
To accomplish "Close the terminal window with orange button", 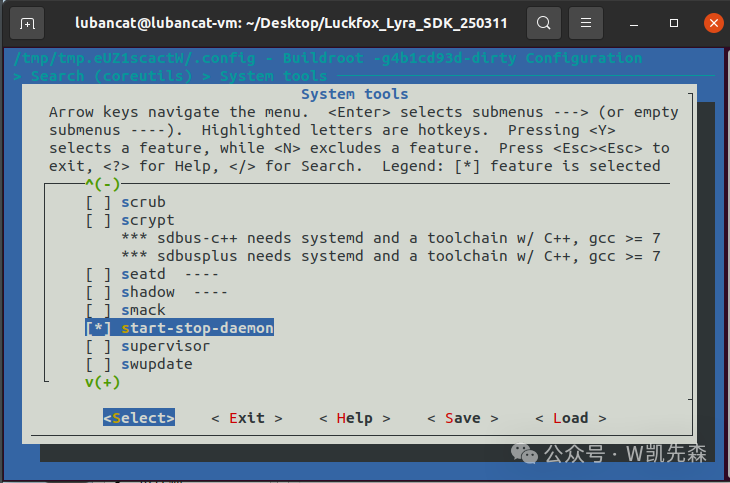I will coord(714,22).
